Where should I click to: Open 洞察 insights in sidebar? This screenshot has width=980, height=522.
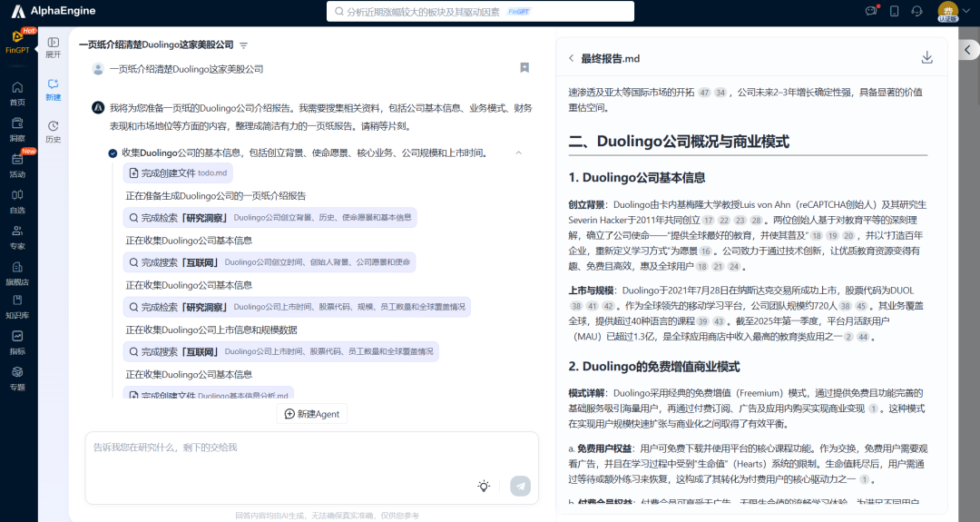click(17, 130)
